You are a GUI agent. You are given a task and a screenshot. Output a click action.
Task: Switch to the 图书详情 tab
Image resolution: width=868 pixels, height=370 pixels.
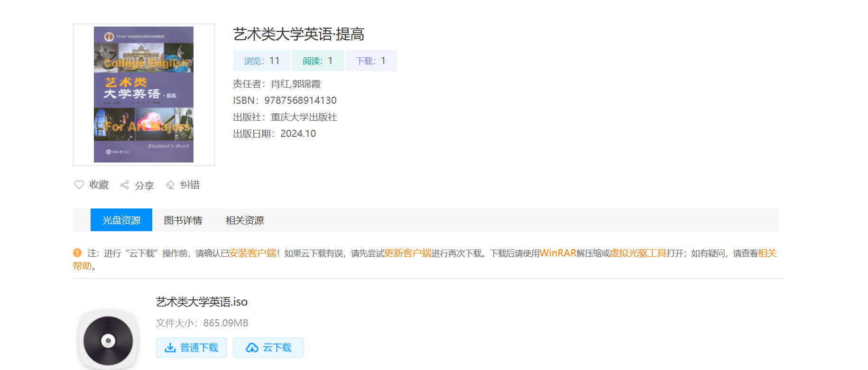183,220
